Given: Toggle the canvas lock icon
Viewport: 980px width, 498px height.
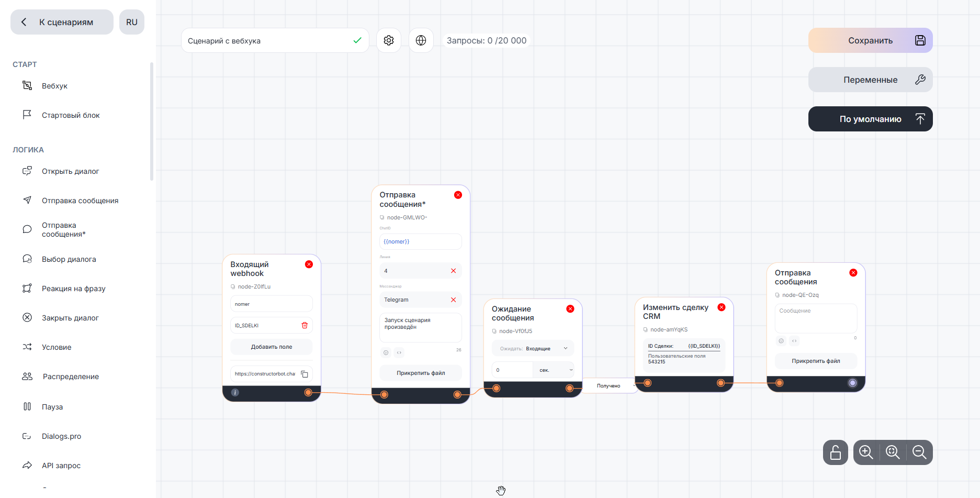Looking at the screenshot, I should tap(835, 452).
